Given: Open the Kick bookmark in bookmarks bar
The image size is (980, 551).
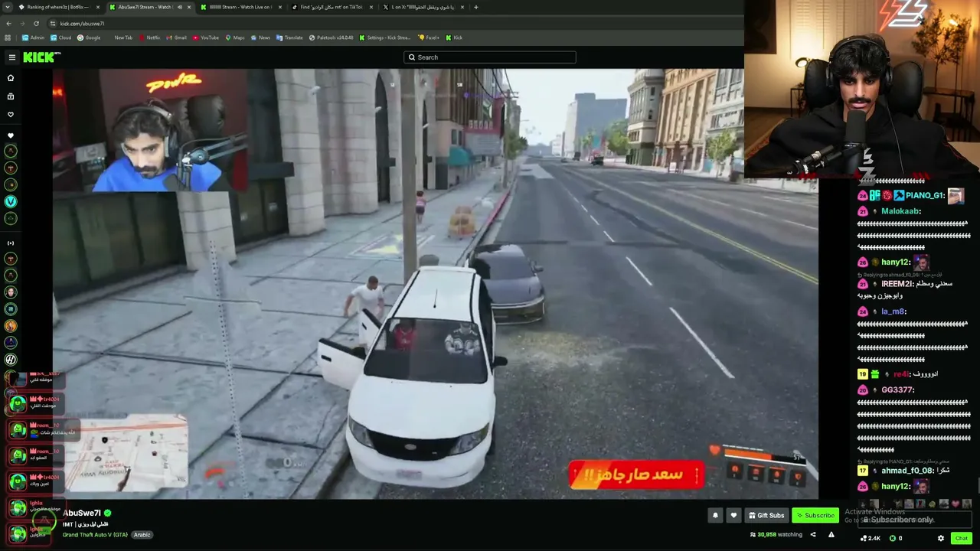Looking at the screenshot, I should [454, 37].
